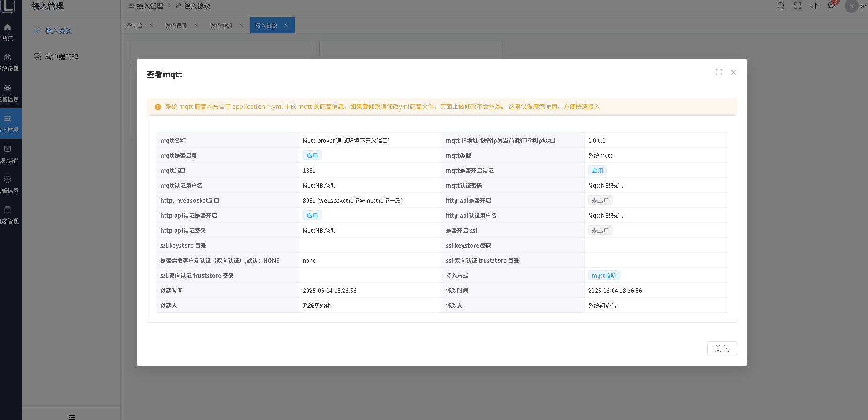Click the mqtt监听 tag

click(x=604, y=276)
